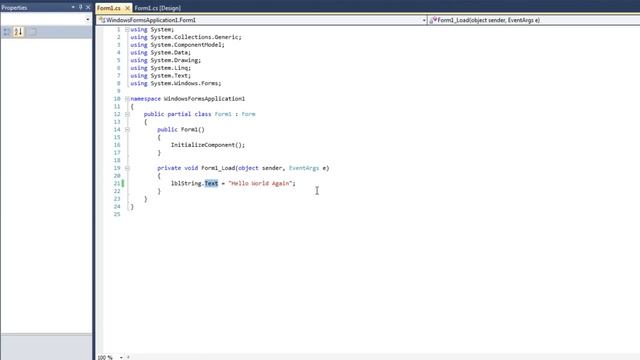
Task: Click the highlighted word "Text" on line 21
Action: (x=211, y=183)
